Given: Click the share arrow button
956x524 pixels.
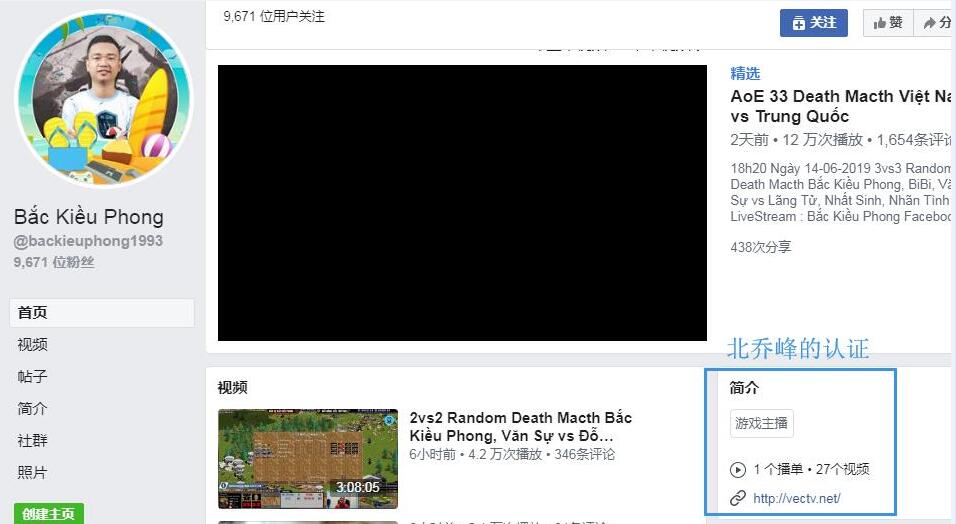Looking at the screenshot, I should pos(936,23).
